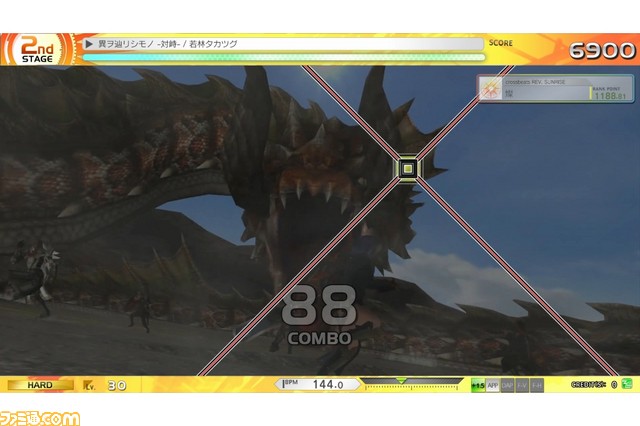Click the song progress bar under the title
Image resolution: width=640 pixels, height=426 pixels.
[280, 57]
